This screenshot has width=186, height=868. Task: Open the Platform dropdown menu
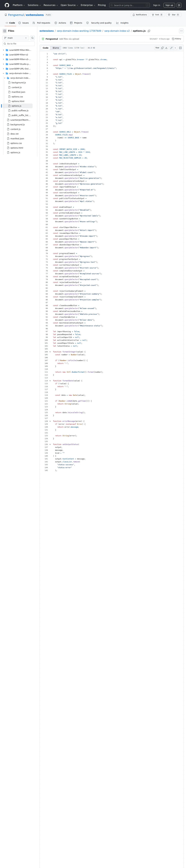(x=19, y=5)
